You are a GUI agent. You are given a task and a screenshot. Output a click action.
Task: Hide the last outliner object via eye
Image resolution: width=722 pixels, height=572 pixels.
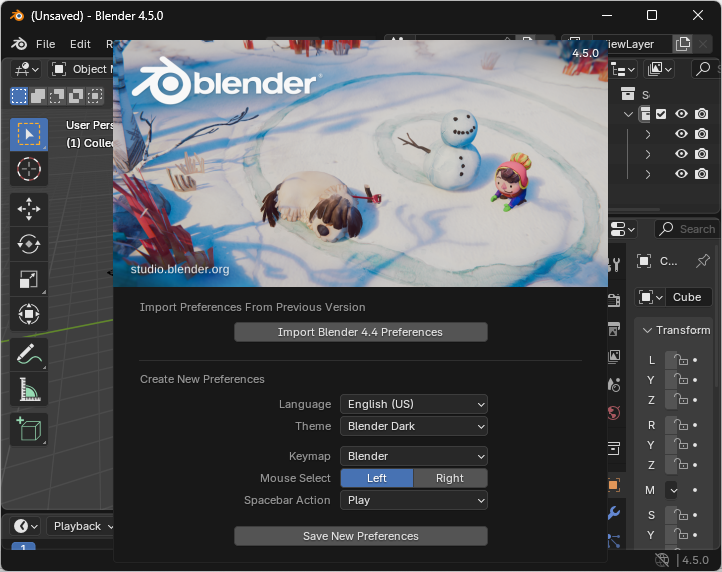(x=681, y=174)
